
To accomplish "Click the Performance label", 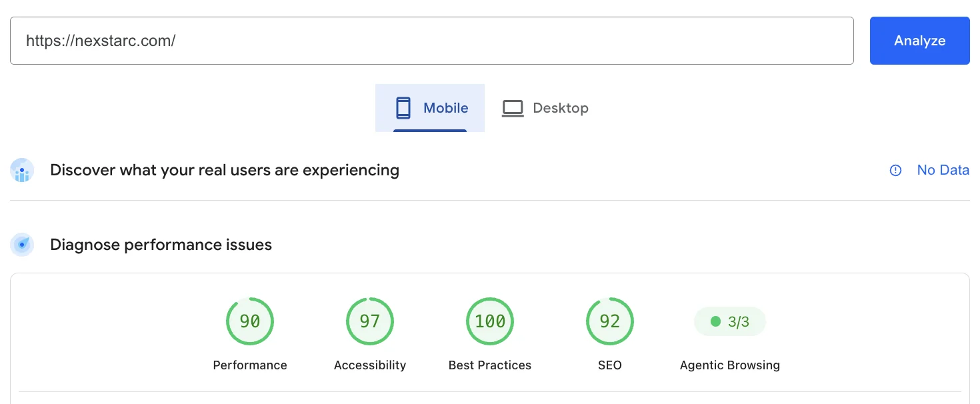I will (x=250, y=365).
